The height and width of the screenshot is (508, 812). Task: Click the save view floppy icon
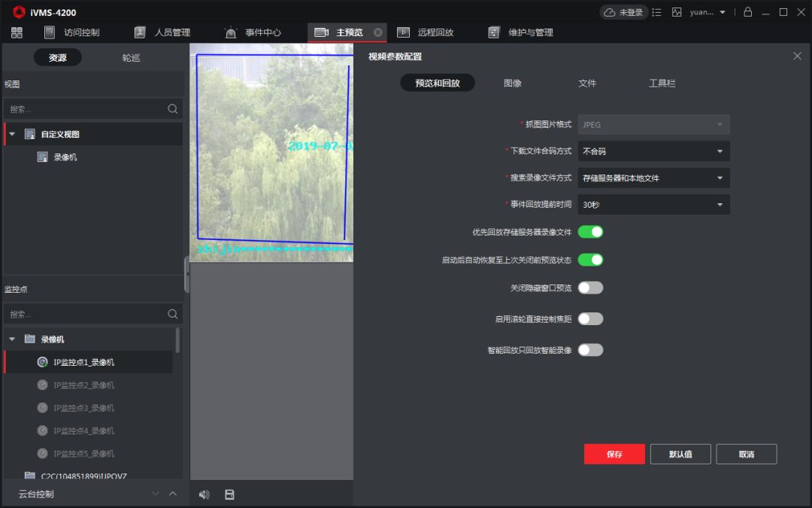(x=229, y=494)
